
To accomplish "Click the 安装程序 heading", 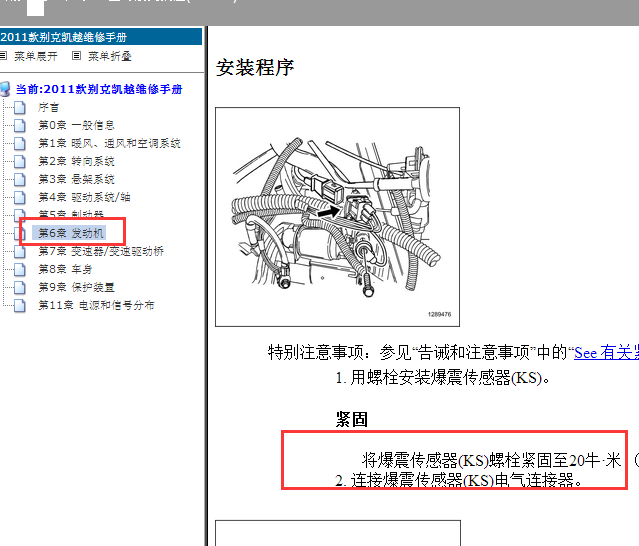I will pyautogui.click(x=255, y=68).
